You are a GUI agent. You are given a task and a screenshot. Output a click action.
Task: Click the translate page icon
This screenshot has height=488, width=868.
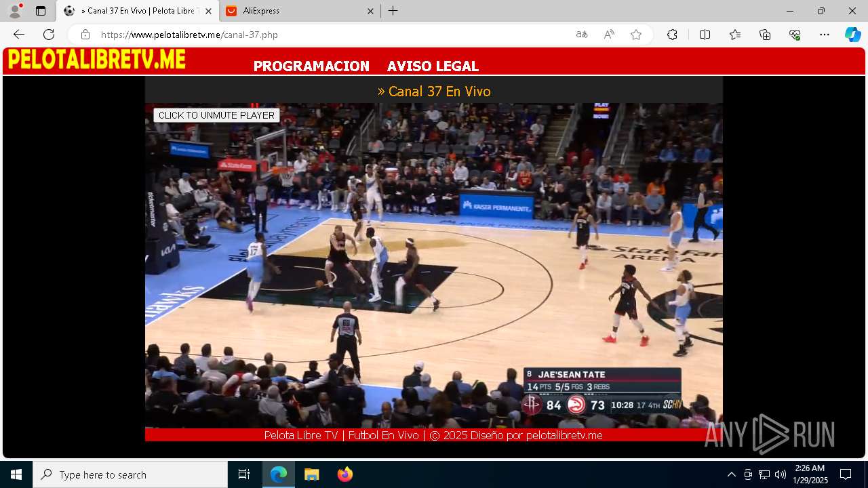tap(582, 35)
